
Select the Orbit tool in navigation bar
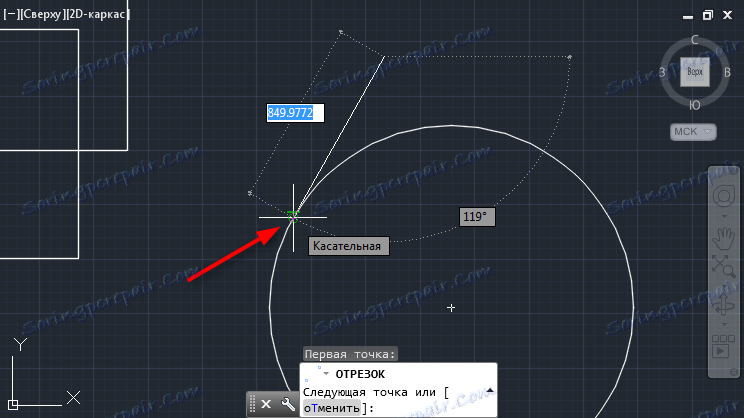click(724, 305)
